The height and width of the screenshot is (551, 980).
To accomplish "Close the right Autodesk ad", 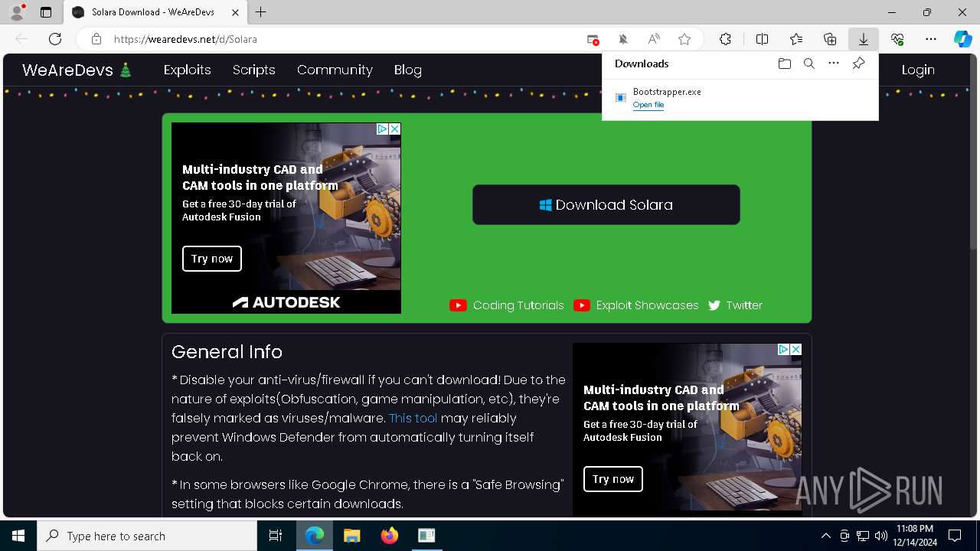I will tap(795, 350).
